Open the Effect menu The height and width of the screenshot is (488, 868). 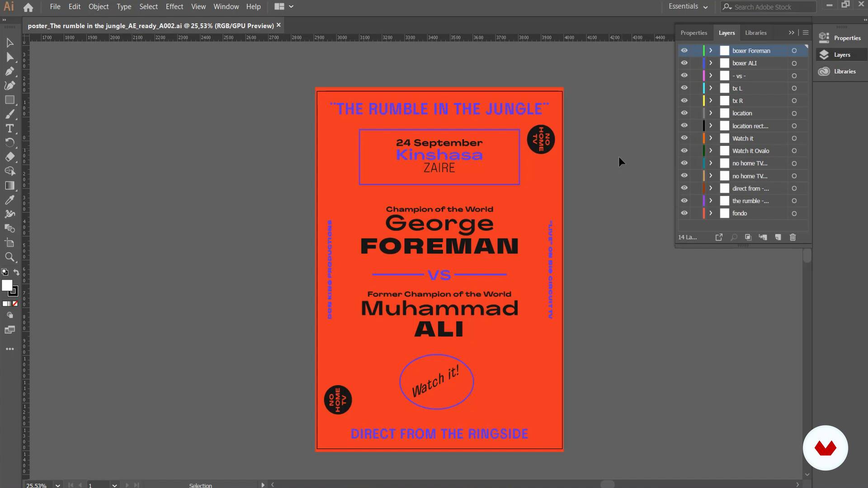pyautogui.click(x=175, y=7)
